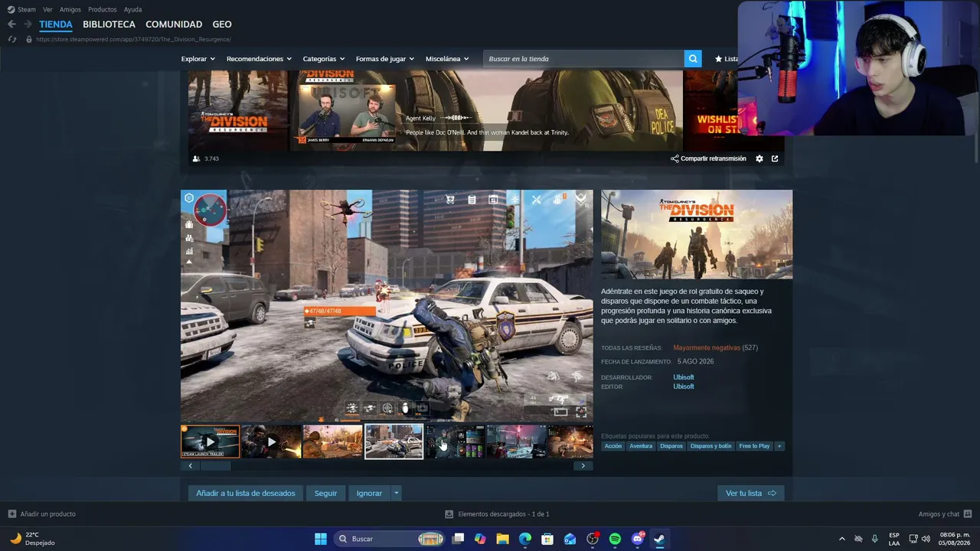Click the downloads icon in the bottom bar
This screenshot has height=551, width=980.
tap(449, 514)
